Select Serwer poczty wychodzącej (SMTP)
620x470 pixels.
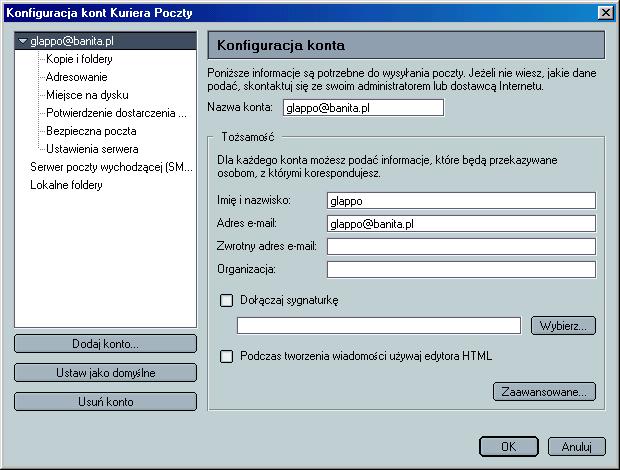pyautogui.click(x=110, y=166)
